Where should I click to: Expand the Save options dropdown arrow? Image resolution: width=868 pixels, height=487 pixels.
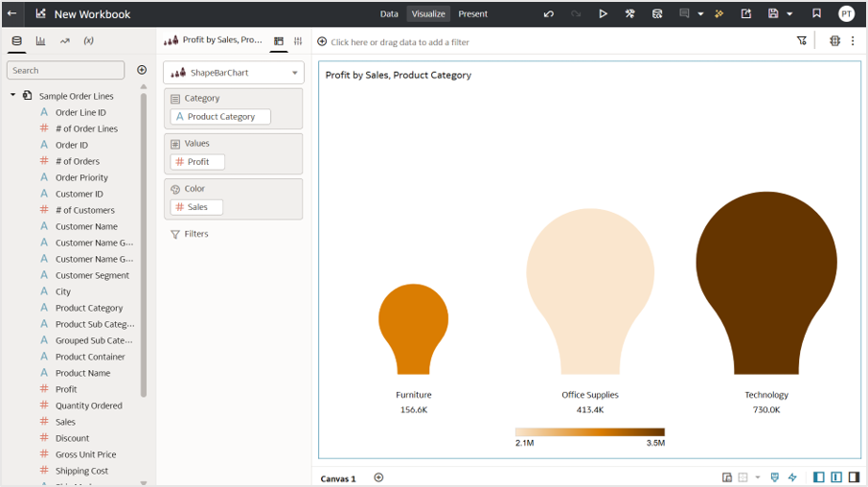click(789, 14)
